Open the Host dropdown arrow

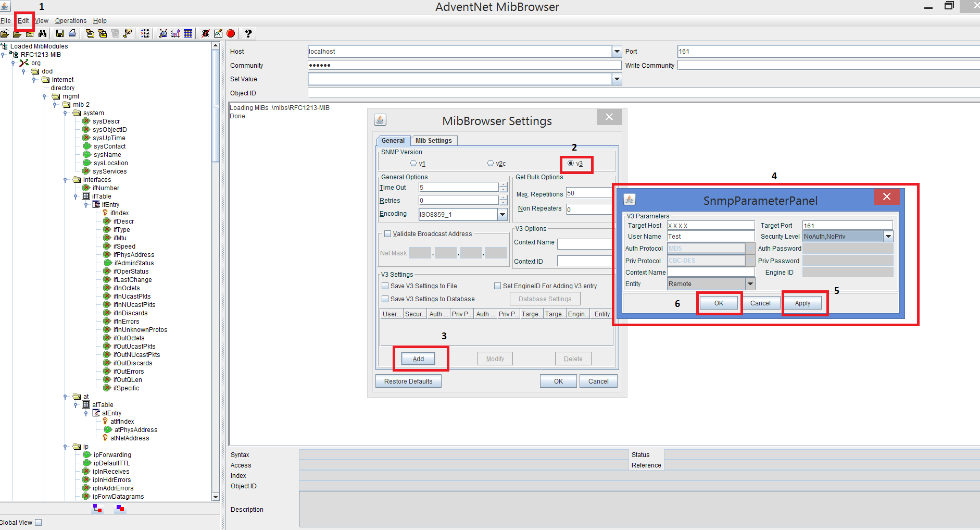[617, 51]
